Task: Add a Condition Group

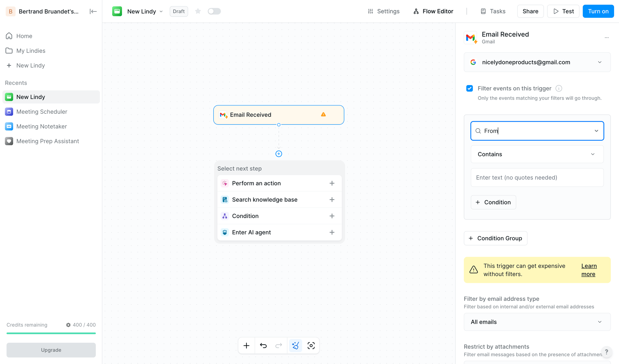Action: coord(495,238)
